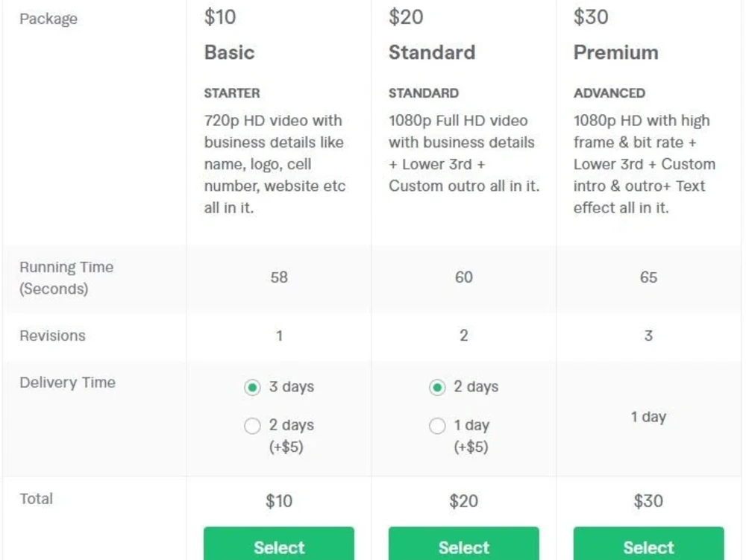The height and width of the screenshot is (560, 746).
Task: Click the ADVANCED description title
Action: pyautogui.click(x=609, y=93)
